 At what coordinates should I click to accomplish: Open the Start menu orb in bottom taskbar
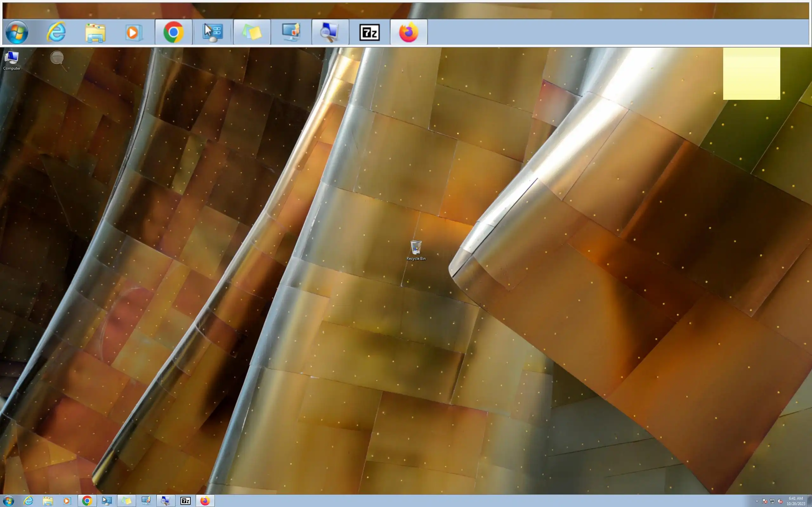[x=8, y=501]
